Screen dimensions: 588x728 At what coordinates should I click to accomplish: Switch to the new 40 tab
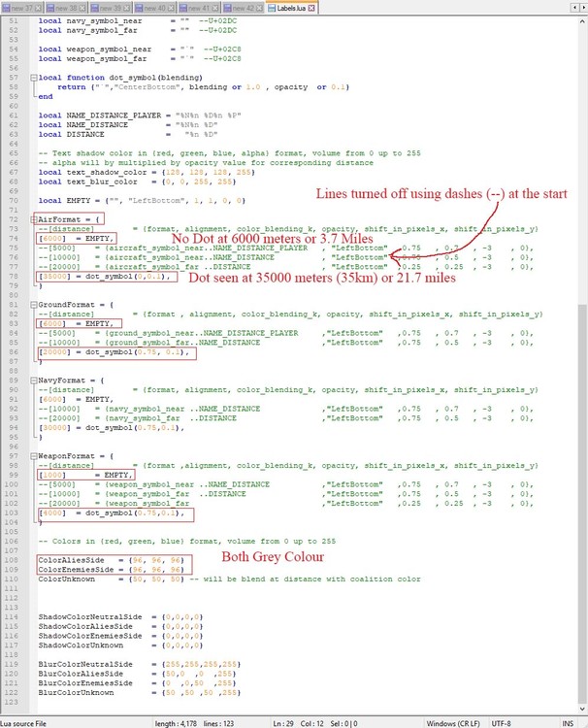pos(154,8)
